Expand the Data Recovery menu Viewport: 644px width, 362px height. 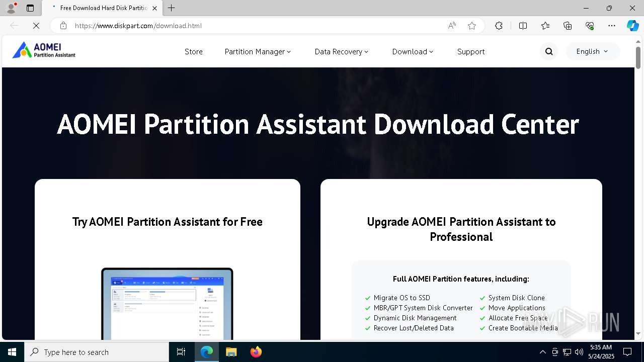pyautogui.click(x=342, y=51)
